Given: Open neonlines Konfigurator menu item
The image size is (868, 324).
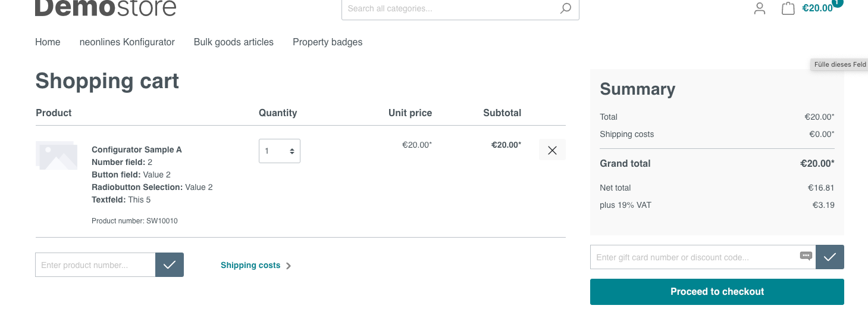Looking at the screenshot, I should (127, 42).
